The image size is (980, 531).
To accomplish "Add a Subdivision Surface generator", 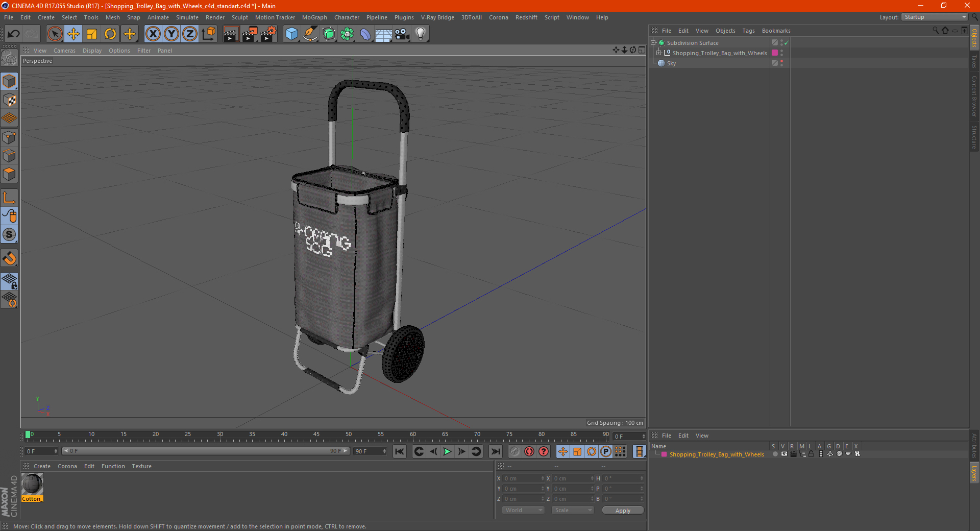I will [x=329, y=34].
